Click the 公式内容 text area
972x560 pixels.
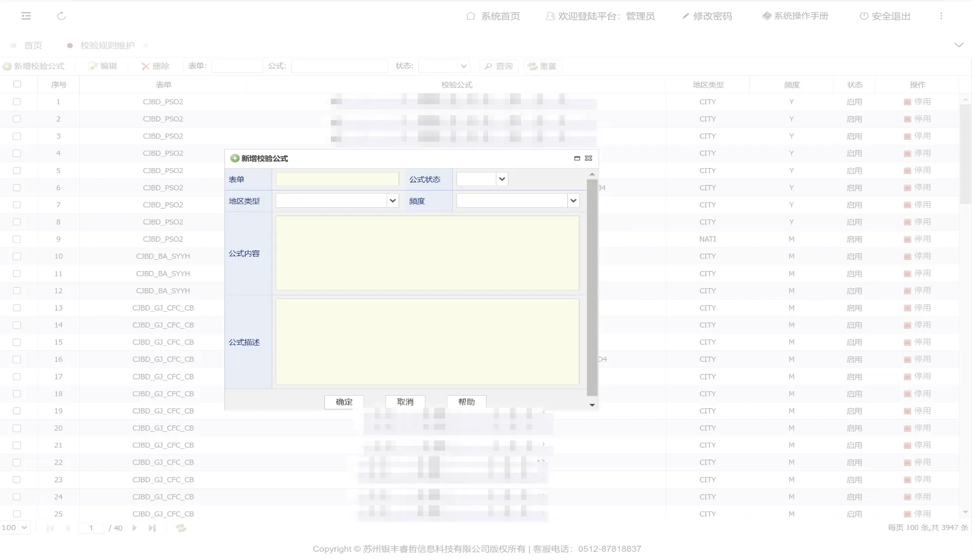[427, 253]
